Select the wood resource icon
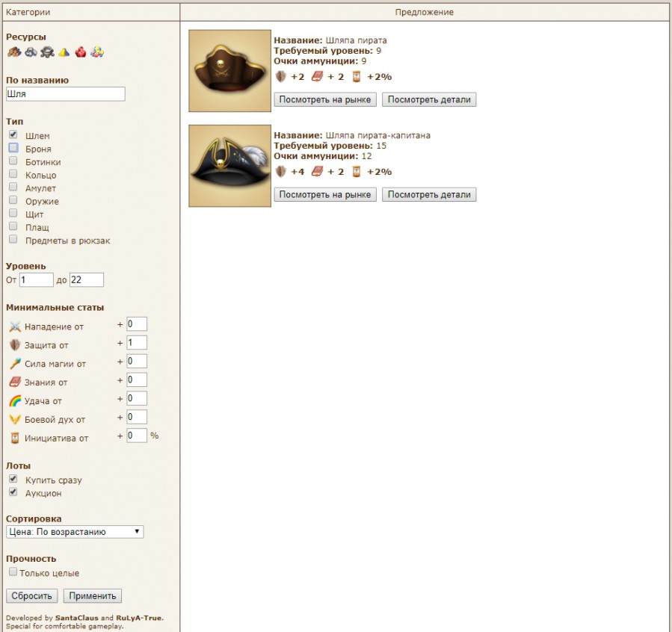 (x=14, y=52)
